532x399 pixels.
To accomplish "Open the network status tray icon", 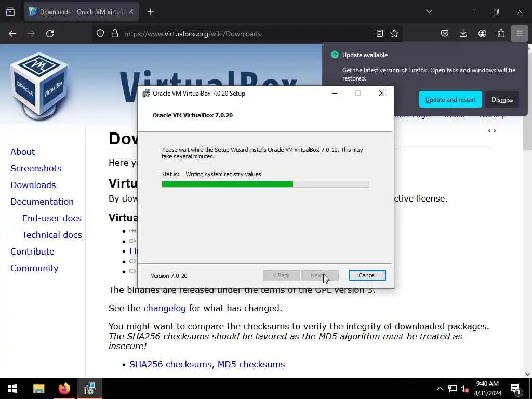I will point(453,389).
